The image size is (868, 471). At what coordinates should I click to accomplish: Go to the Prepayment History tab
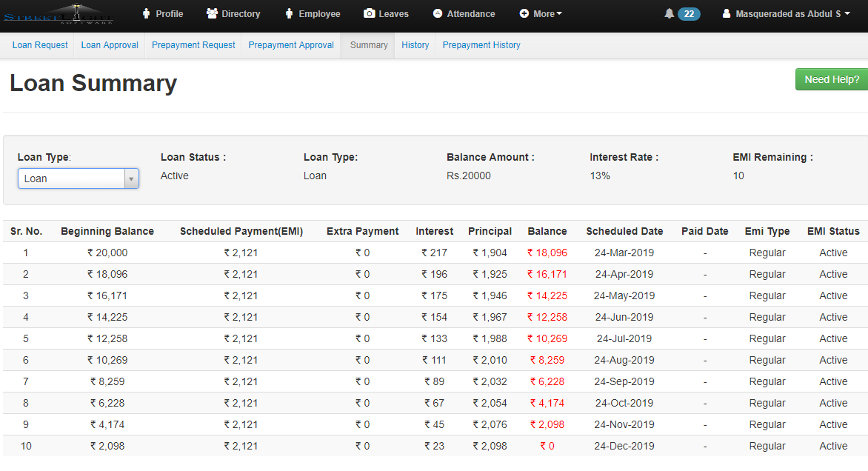point(481,45)
